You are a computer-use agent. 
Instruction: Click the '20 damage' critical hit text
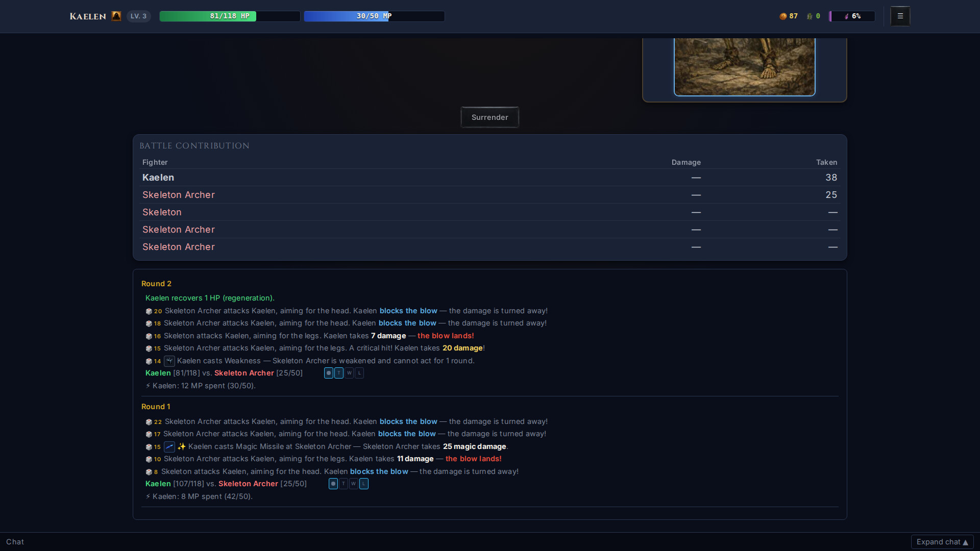tap(462, 348)
